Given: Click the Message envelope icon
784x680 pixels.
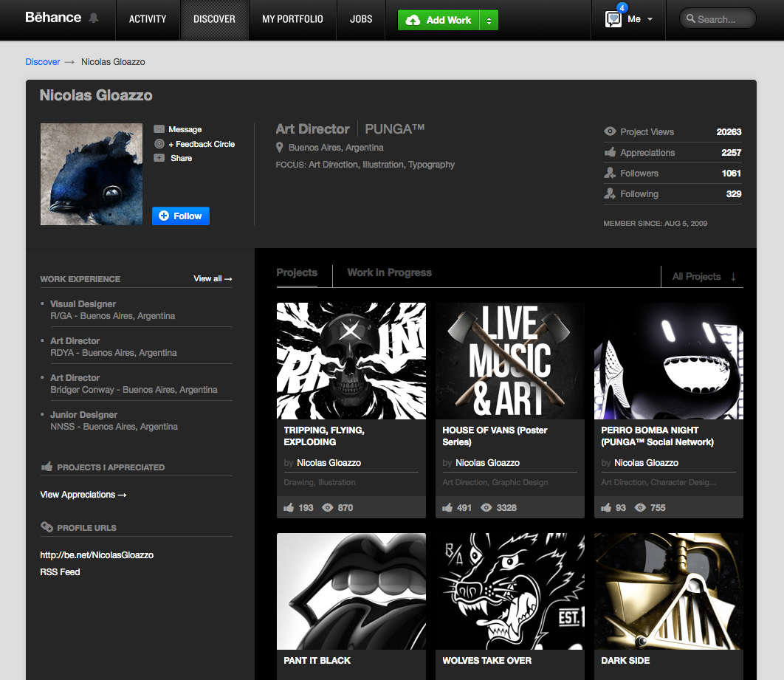Looking at the screenshot, I should tap(159, 129).
